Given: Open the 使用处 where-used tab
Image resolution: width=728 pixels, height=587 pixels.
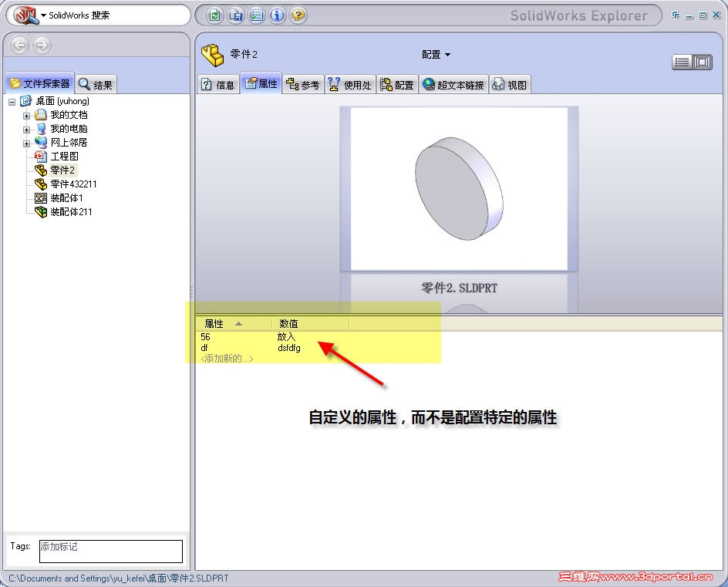Looking at the screenshot, I should coord(350,85).
